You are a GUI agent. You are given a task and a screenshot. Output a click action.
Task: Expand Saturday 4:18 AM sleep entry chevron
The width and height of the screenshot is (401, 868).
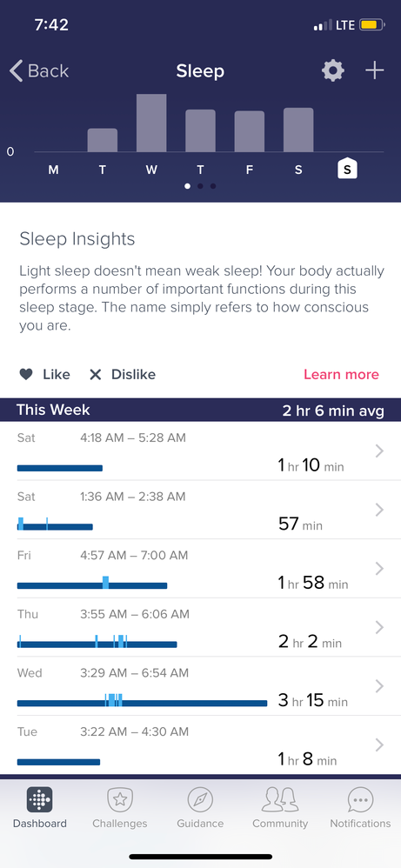[x=379, y=451]
